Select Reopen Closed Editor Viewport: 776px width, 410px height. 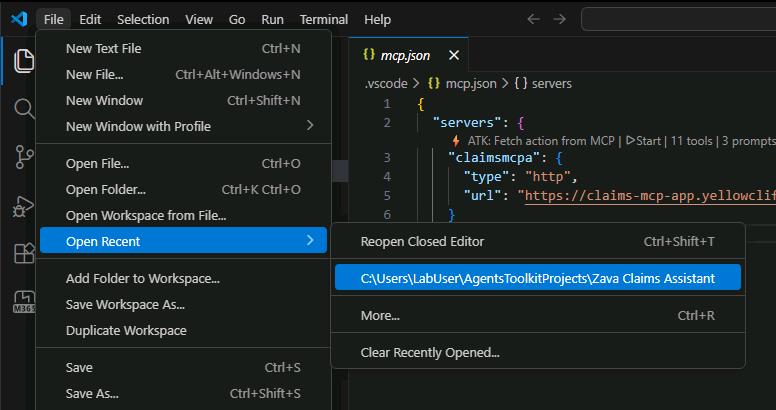[537, 241]
